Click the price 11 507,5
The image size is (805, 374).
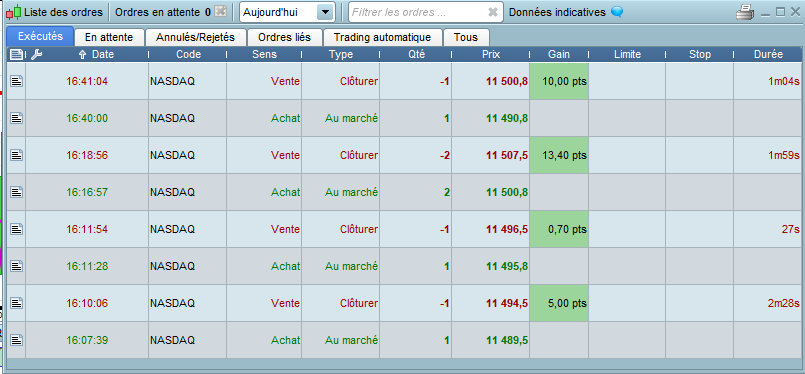pos(507,155)
